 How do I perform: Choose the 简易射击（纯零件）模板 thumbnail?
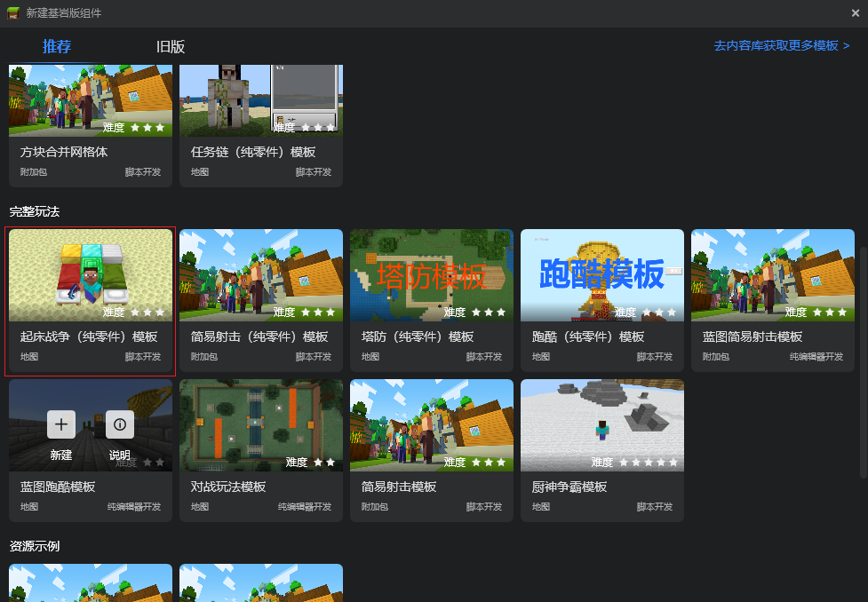pos(261,275)
